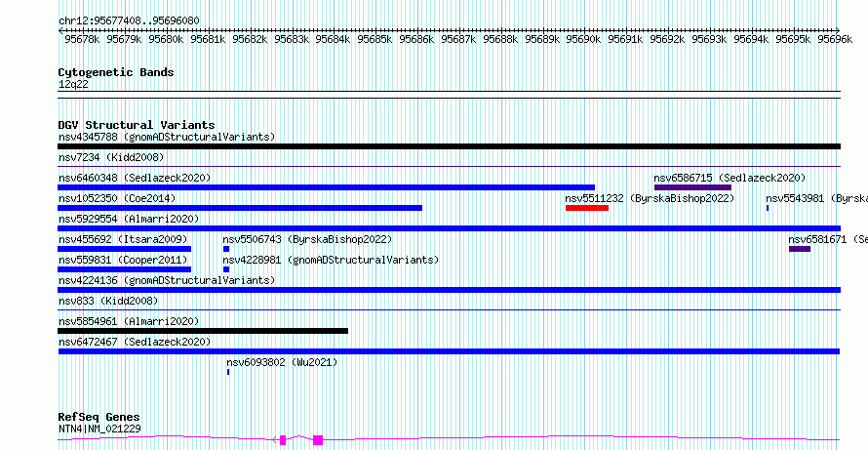
Task: Click the Cytogenetic Bands track heading
Action: (x=116, y=72)
